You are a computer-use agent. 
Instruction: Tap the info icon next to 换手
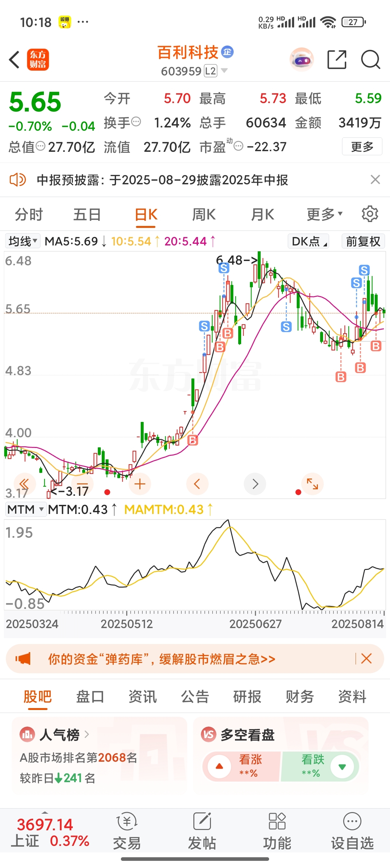coord(136,121)
